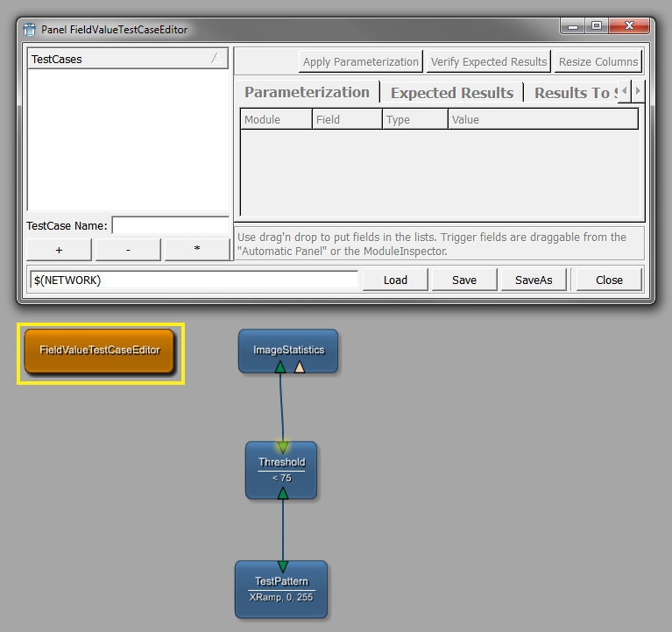Click the $(NETWORK) file path field
This screenshot has width=672, height=632.
194,280
